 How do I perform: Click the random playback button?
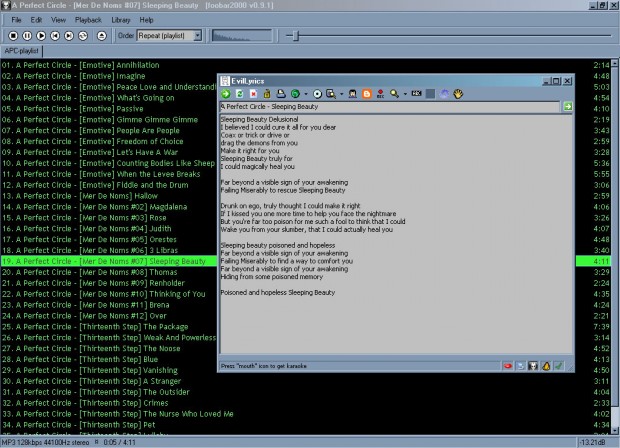point(83,36)
